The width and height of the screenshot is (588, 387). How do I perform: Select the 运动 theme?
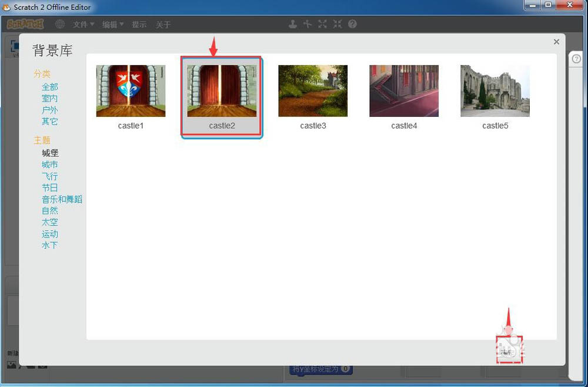click(50, 234)
